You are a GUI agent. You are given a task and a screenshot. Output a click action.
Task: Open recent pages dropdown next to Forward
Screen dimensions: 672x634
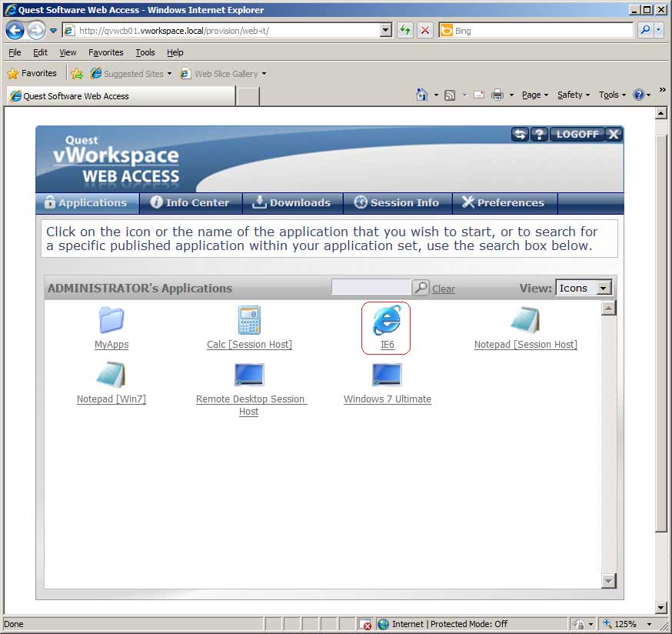click(x=53, y=31)
